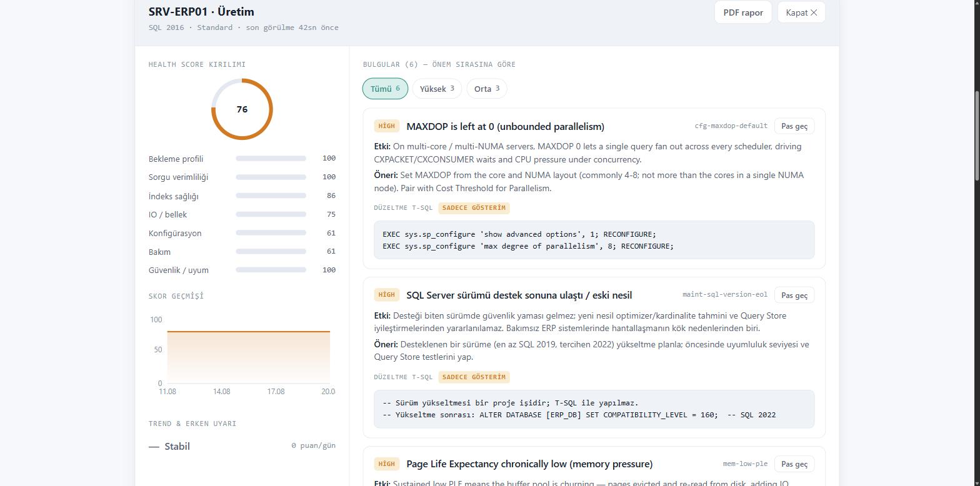Filter findings by Yüksek severity
This screenshot has height=486, width=980.
(437, 89)
